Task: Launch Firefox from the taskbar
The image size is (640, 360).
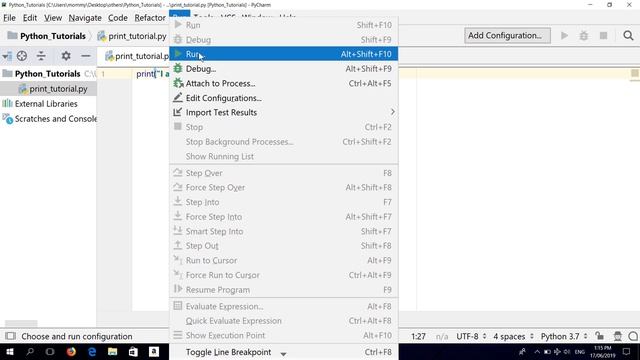Action: click(71, 351)
